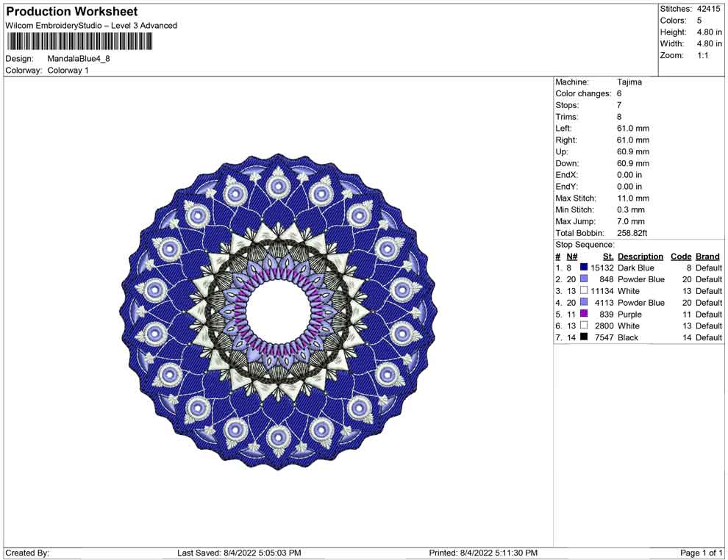Click stitch count '7547' in row 7
728x560 pixels.
(x=604, y=337)
